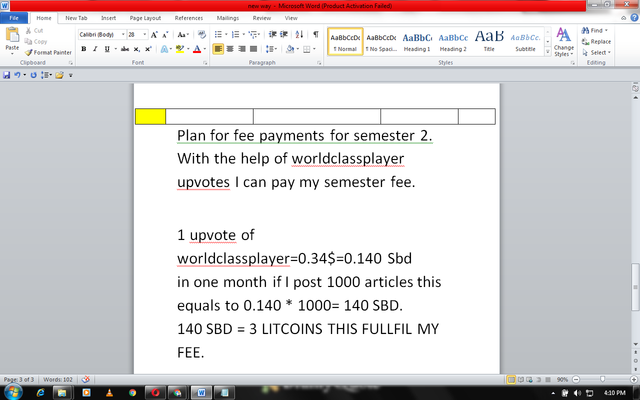The width and height of the screenshot is (640, 400).
Task: Click Undo in Quick Access Toolbar
Action: [17, 75]
